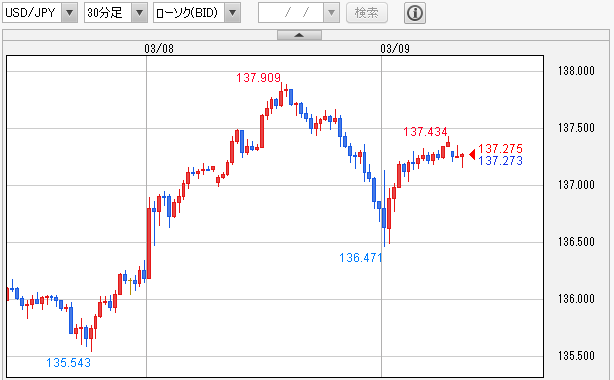Click the 137.434 high price label
Viewport: 614px width, 380px height.
tap(425, 132)
